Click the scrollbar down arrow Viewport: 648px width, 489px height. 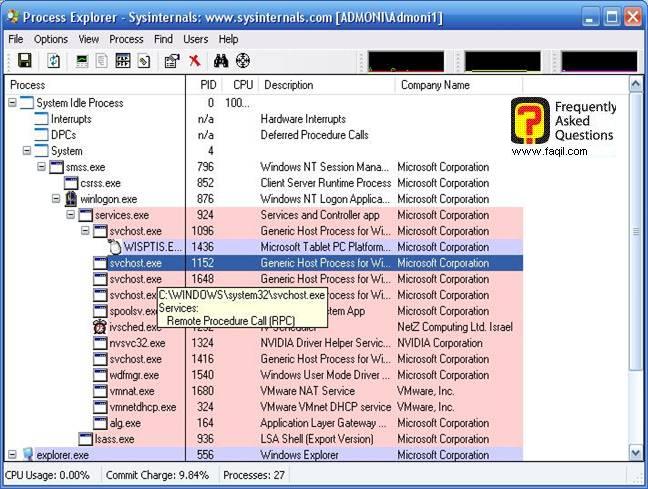636,453
